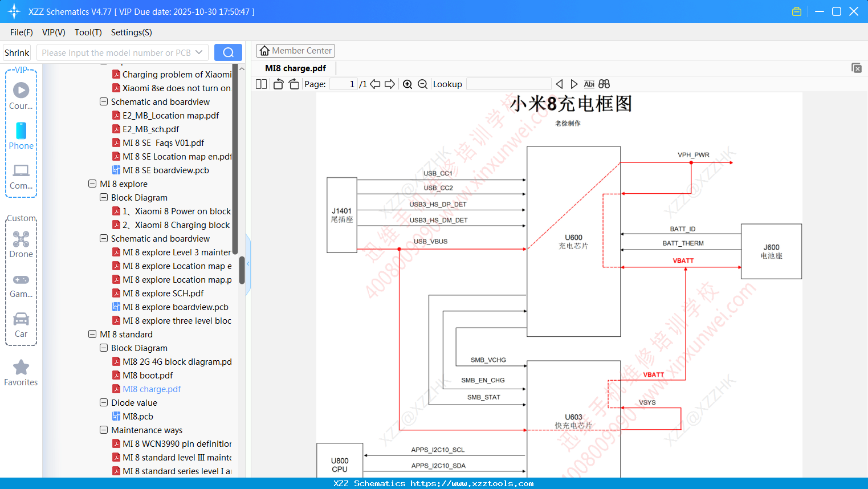Click the file tree vertical scrollbar thumb
868x489 pixels.
[x=242, y=270]
